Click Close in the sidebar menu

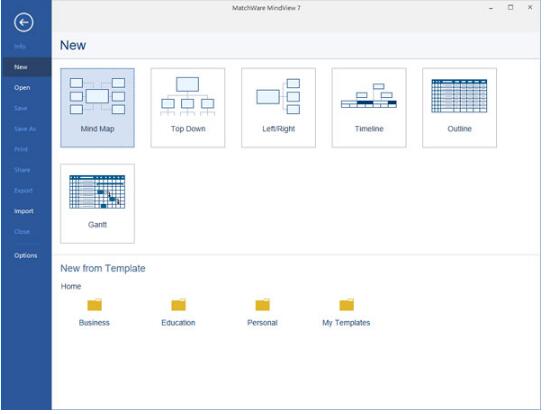[22, 231]
